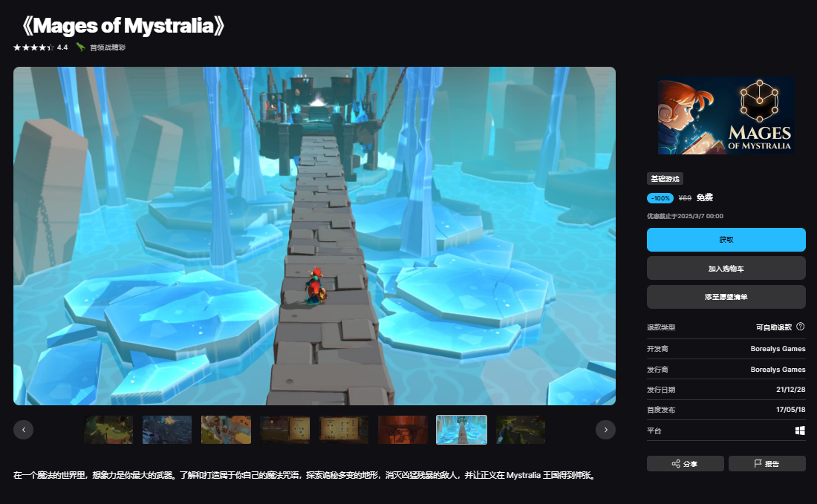817x504 pixels.
Task: Click the game description paragraph
Action: [x=305, y=475]
